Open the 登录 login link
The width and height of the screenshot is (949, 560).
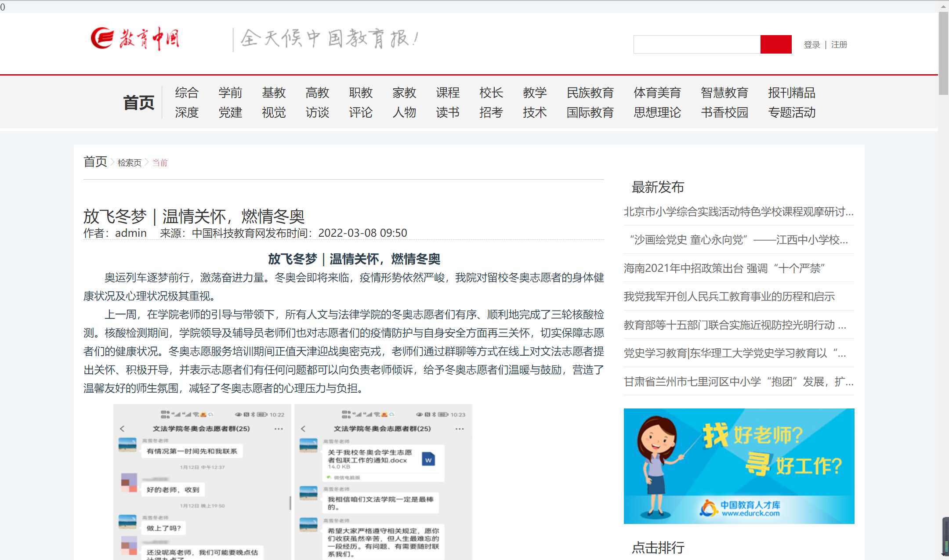pyautogui.click(x=811, y=45)
